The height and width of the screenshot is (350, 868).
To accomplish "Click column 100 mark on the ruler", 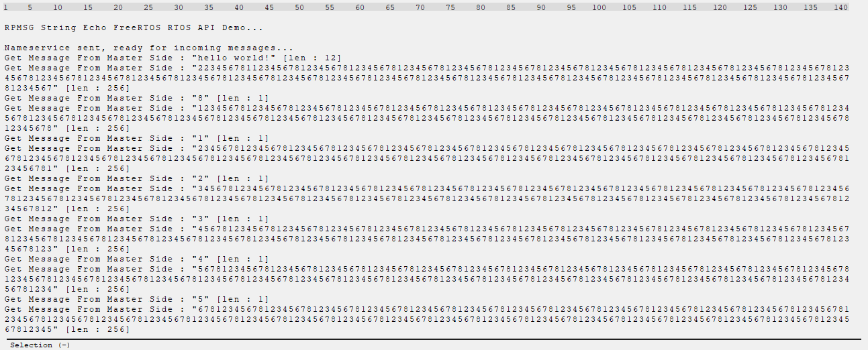I will pyautogui.click(x=599, y=7).
